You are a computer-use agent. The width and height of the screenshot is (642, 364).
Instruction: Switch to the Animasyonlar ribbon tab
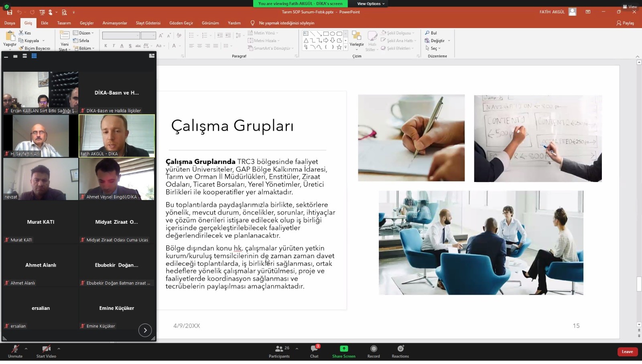click(x=115, y=23)
